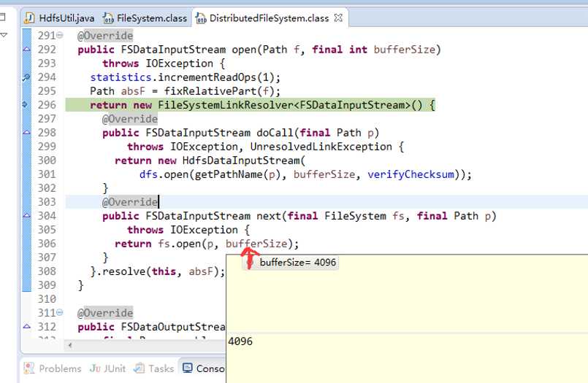Click override marker on line 292

coord(26,50)
